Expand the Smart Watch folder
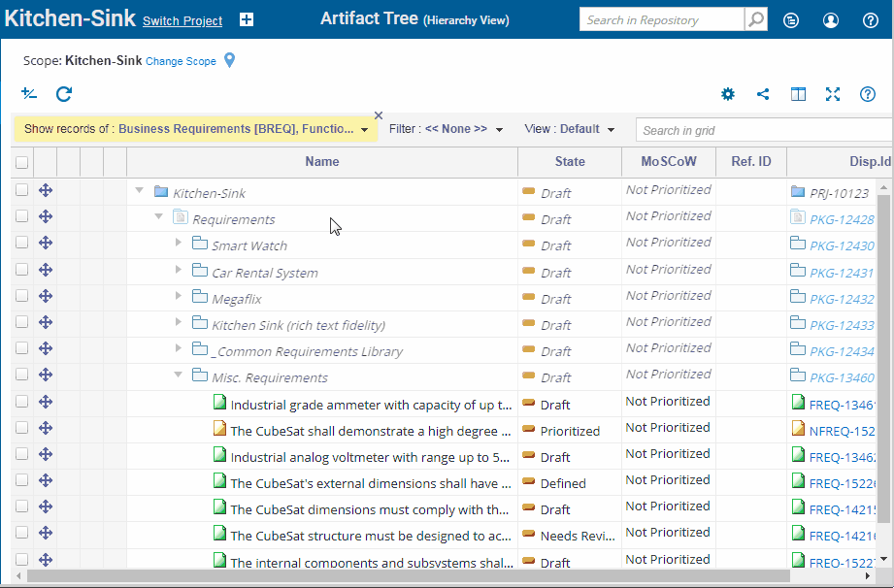The height and width of the screenshot is (588, 894). click(179, 243)
